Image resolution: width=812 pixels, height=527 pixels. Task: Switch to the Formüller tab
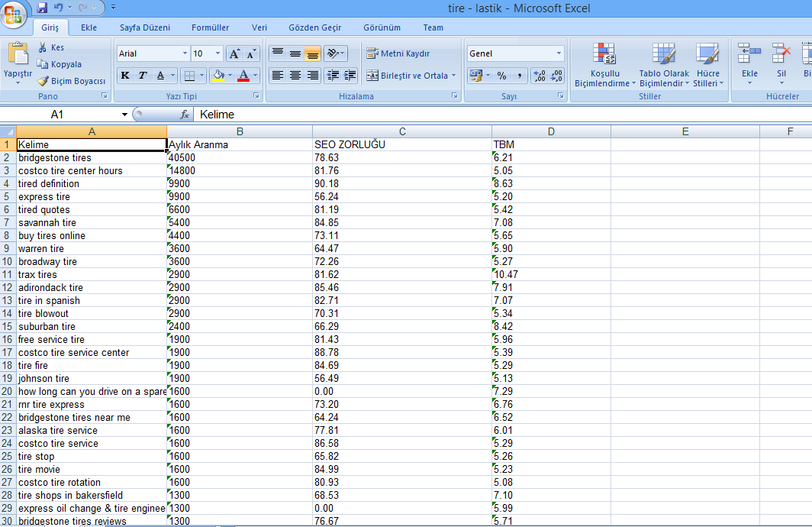pos(211,27)
